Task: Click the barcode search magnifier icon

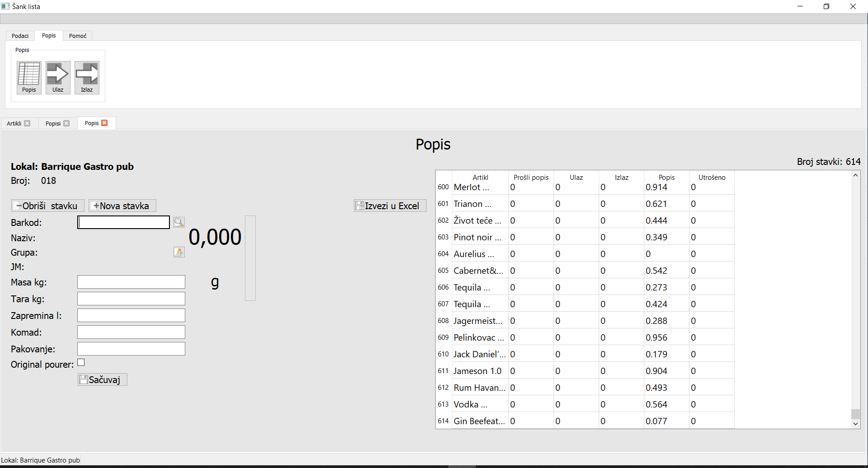Action: click(x=179, y=222)
